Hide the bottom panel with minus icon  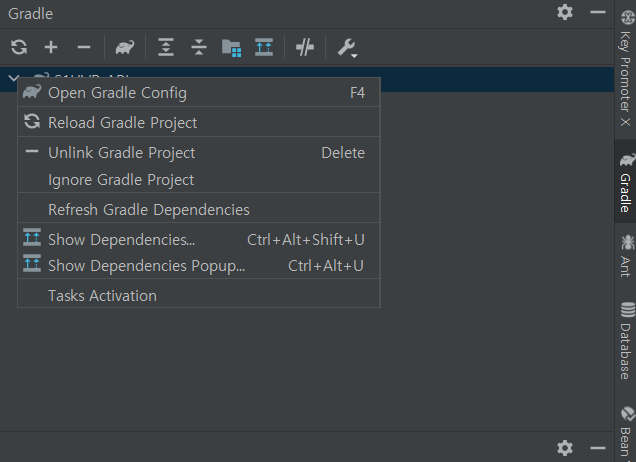pos(598,448)
